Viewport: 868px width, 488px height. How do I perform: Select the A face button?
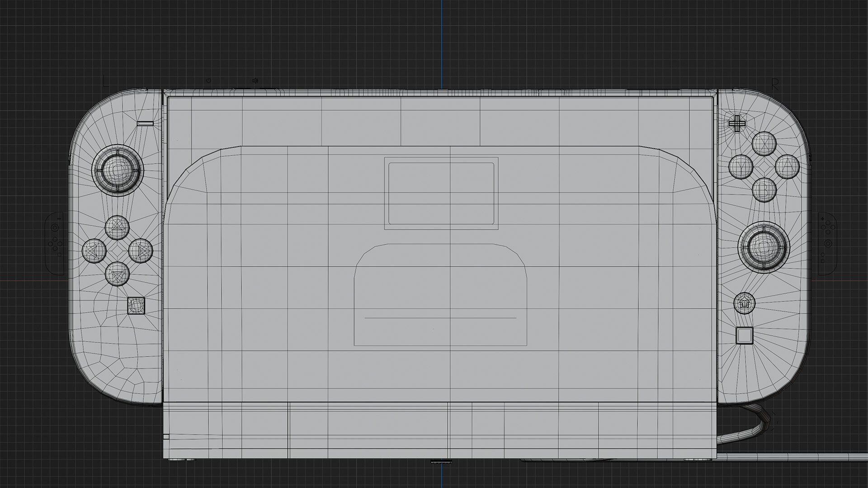(788, 167)
